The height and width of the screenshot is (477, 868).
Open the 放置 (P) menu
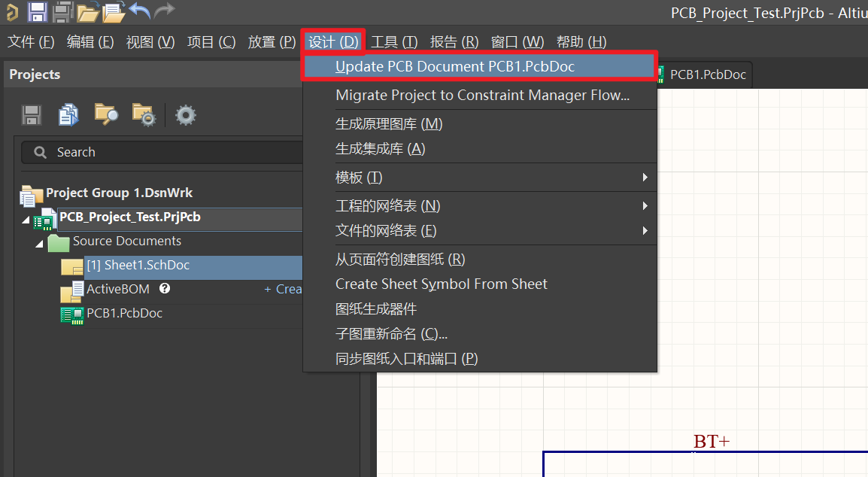point(272,42)
